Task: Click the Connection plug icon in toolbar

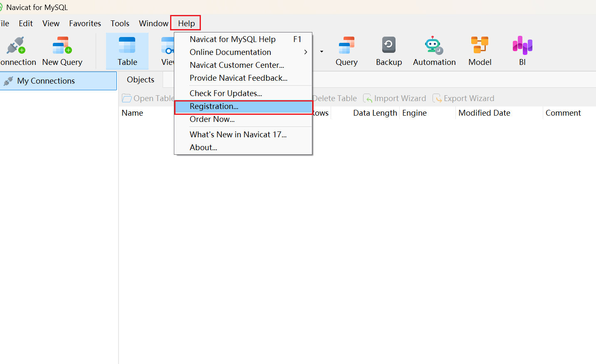Action: coord(16,45)
